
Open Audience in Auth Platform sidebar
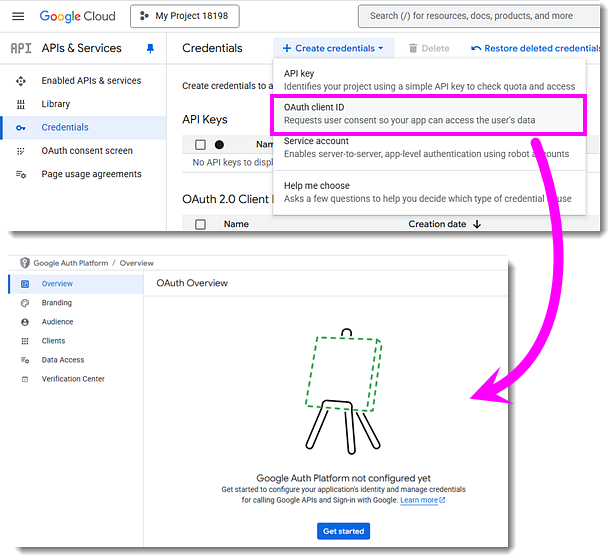(x=57, y=322)
